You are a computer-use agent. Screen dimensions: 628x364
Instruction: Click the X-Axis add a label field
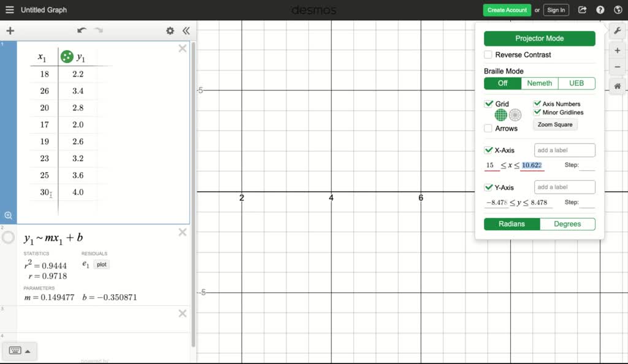(564, 150)
